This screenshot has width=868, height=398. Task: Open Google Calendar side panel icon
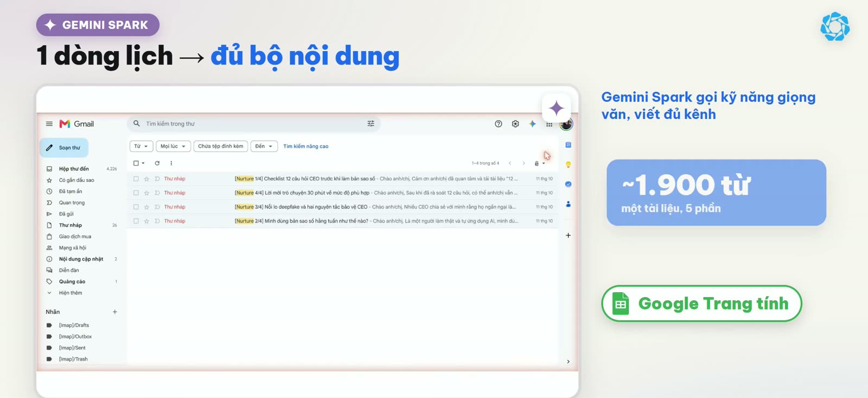pos(568,145)
